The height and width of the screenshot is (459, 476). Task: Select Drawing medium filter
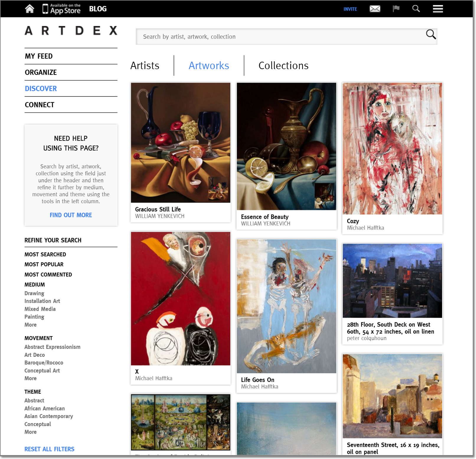coord(34,293)
